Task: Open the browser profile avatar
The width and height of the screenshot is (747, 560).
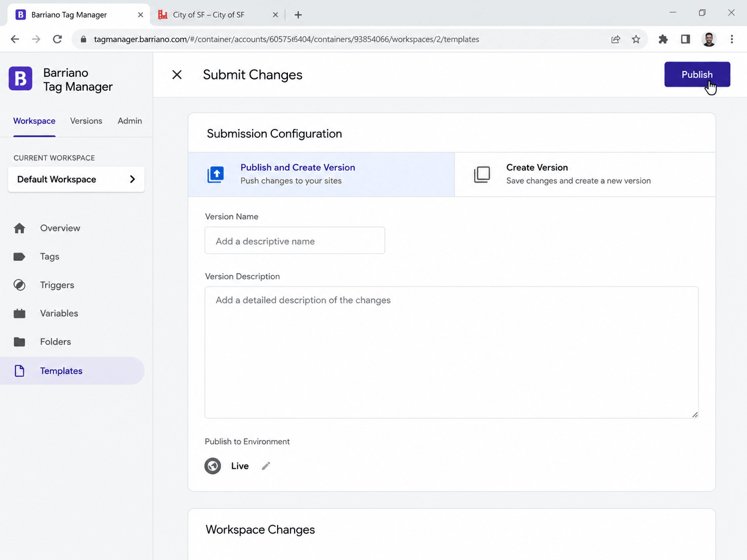Action: pos(709,39)
